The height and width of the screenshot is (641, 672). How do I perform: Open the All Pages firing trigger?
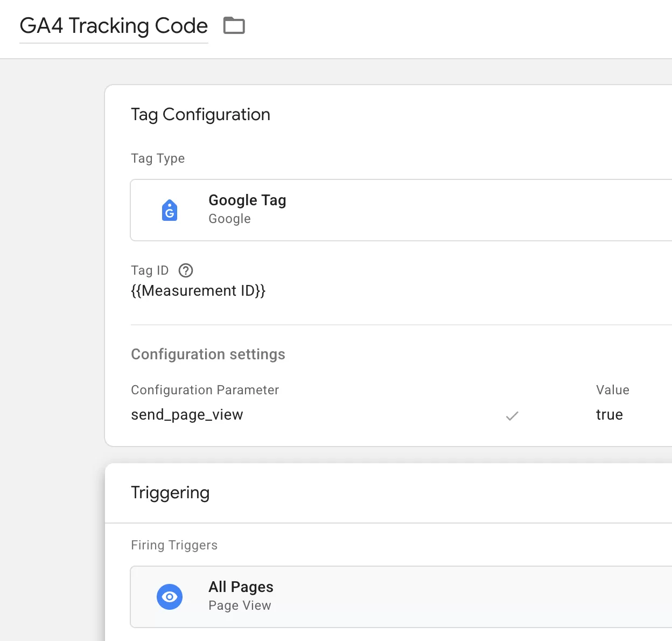(401, 597)
